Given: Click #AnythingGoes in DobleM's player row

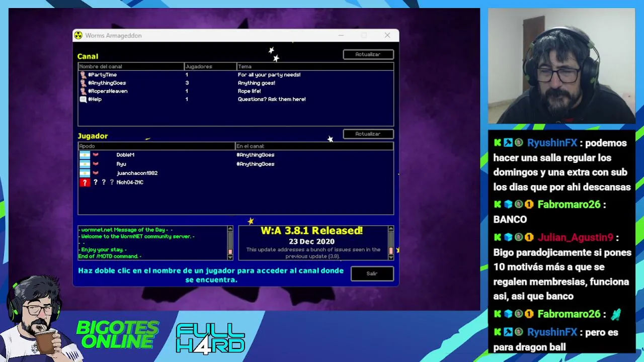Looking at the screenshot, I should (x=256, y=155).
